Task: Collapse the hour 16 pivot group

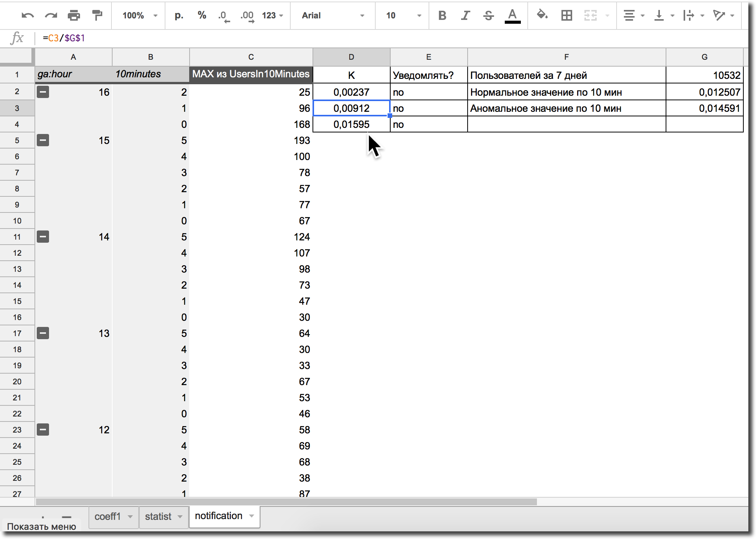Action: click(x=43, y=92)
